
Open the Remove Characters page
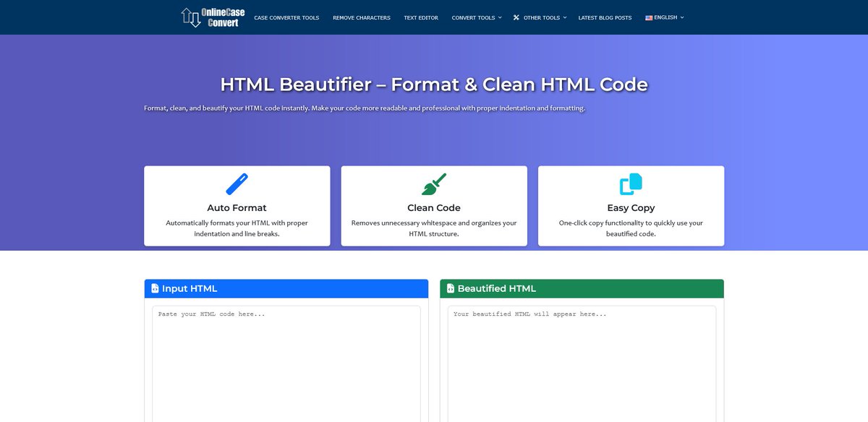click(362, 17)
